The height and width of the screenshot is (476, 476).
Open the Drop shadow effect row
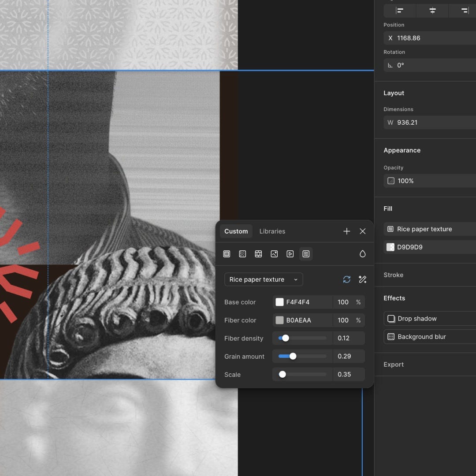click(430, 319)
